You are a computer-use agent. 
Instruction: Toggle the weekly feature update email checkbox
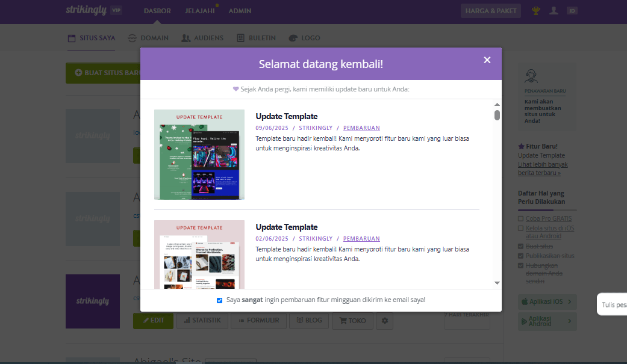coord(219,300)
